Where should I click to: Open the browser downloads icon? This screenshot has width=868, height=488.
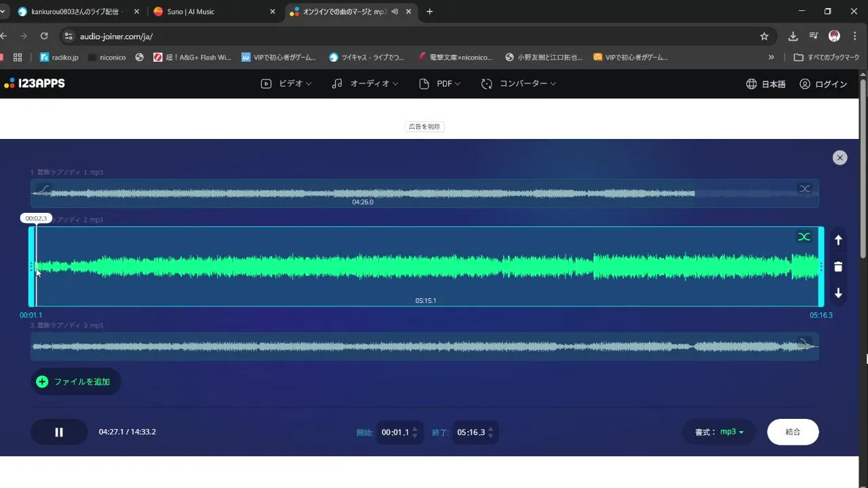pyautogui.click(x=793, y=36)
